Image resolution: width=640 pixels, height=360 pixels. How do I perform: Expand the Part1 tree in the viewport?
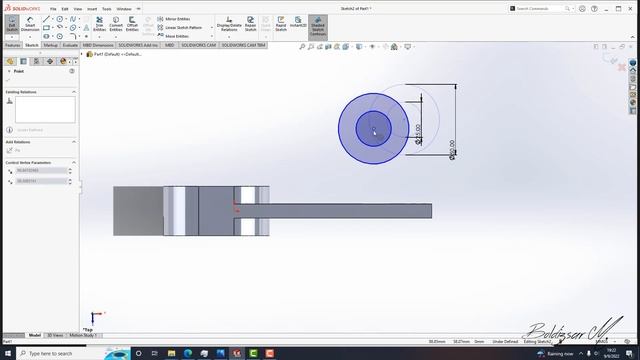82,54
